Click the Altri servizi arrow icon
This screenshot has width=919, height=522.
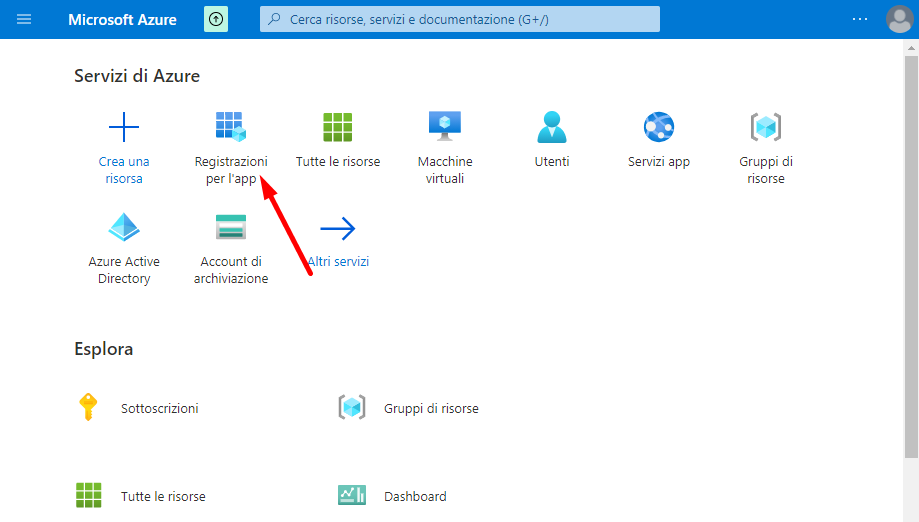coord(338,228)
